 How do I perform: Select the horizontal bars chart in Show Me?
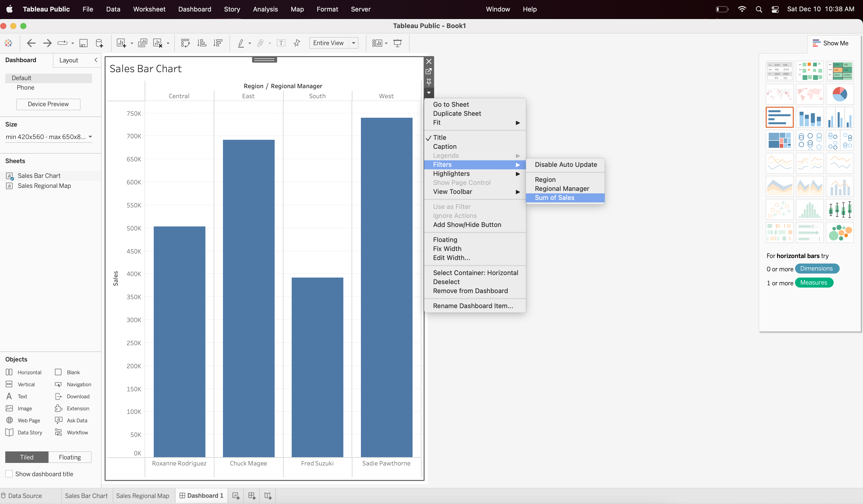pos(779,117)
